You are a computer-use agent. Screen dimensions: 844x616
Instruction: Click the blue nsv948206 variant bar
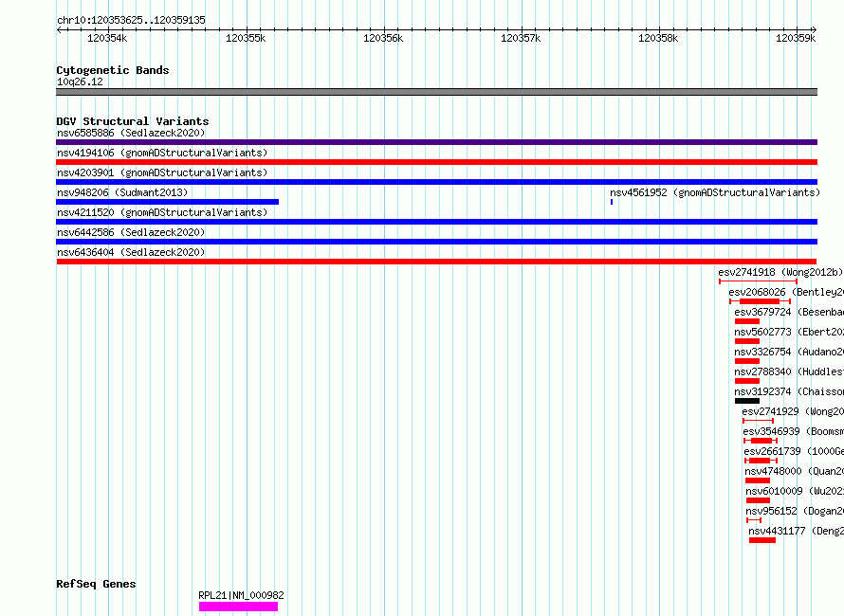pos(168,202)
